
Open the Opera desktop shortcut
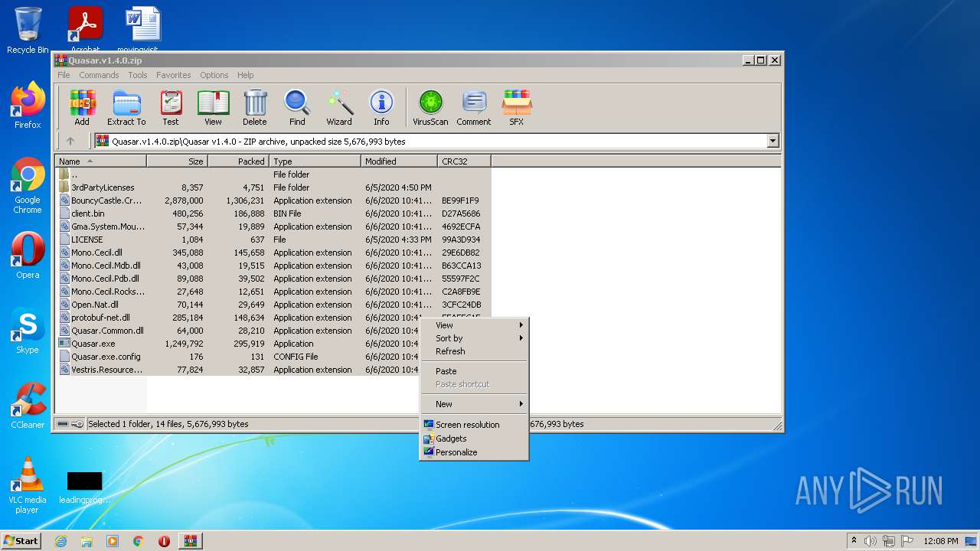point(28,256)
